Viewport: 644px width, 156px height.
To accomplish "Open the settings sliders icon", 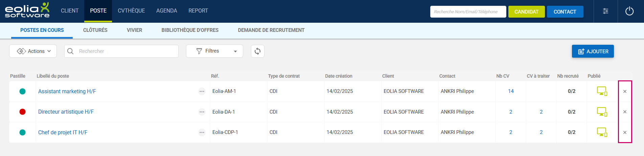I will (605, 11).
